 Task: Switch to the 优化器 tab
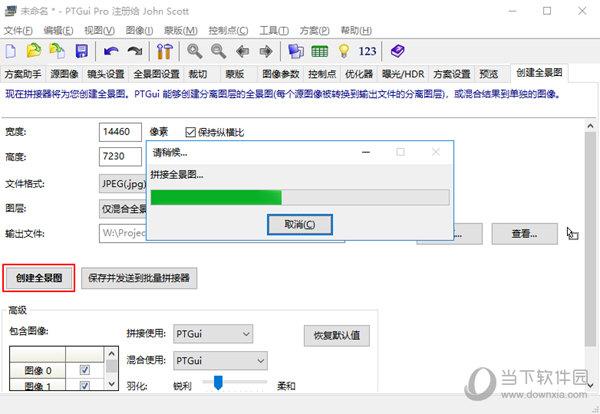tap(359, 74)
